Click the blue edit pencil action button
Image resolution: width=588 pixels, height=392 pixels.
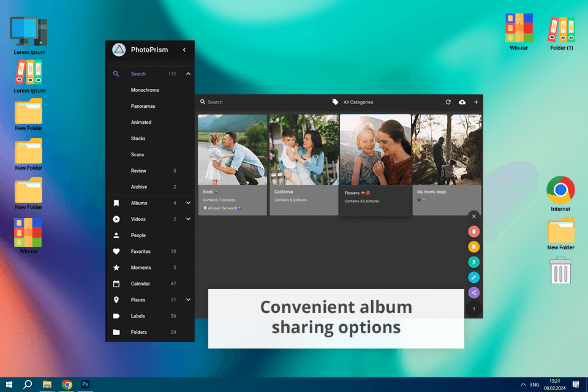(x=474, y=277)
